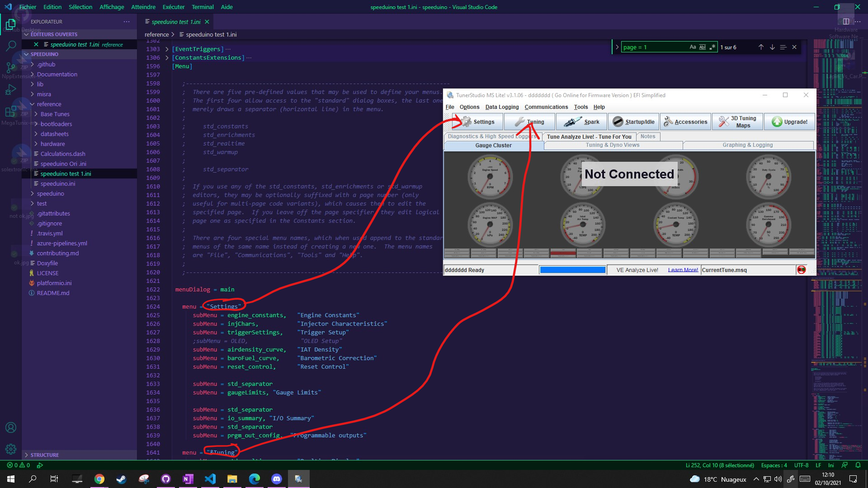The image size is (868, 488).
Task: Follow the Learn More! link
Action: point(683,270)
